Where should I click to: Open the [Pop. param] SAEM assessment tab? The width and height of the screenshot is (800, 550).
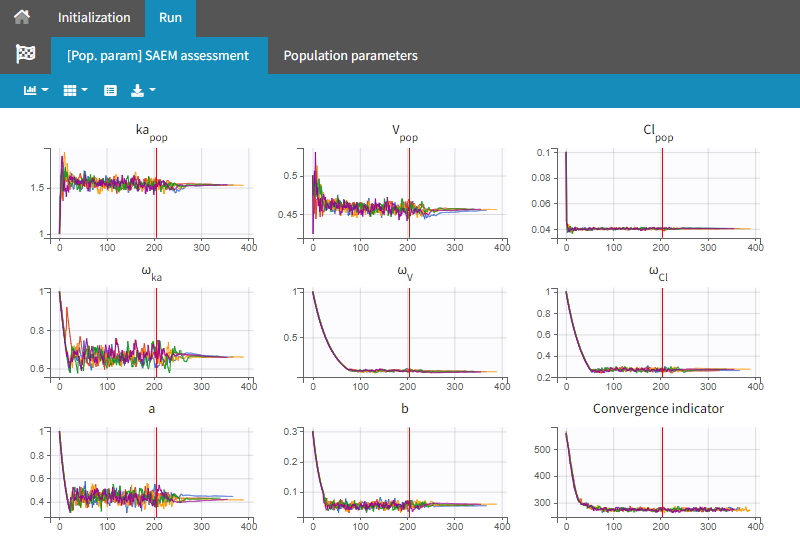point(158,55)
